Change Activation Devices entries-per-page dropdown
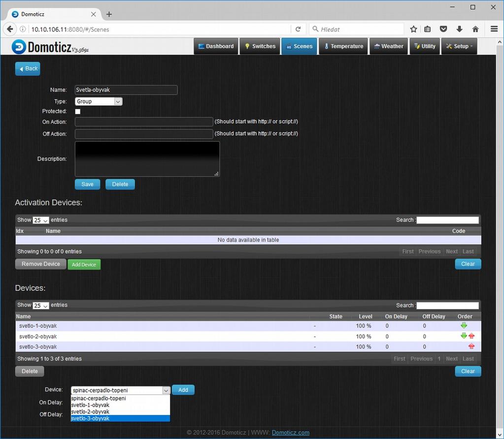Image resolution: width=504 pixels, height=439 pixels. click(41, 220)
